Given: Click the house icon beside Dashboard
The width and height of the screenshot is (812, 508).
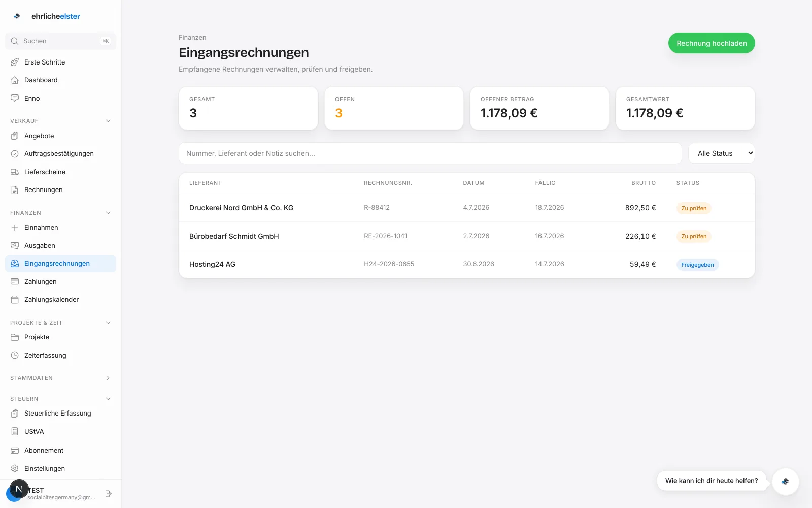Looking at the screenshot, I should tap(15, 80).
